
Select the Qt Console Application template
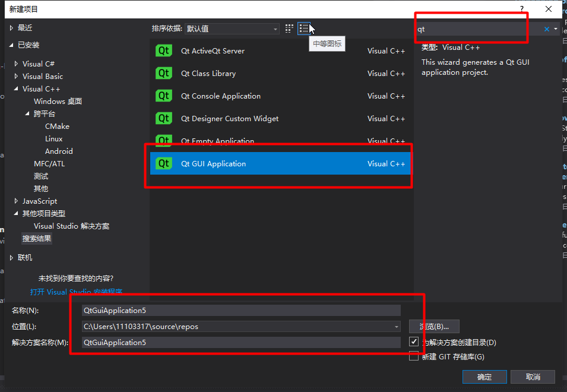(x=221, y=96)
